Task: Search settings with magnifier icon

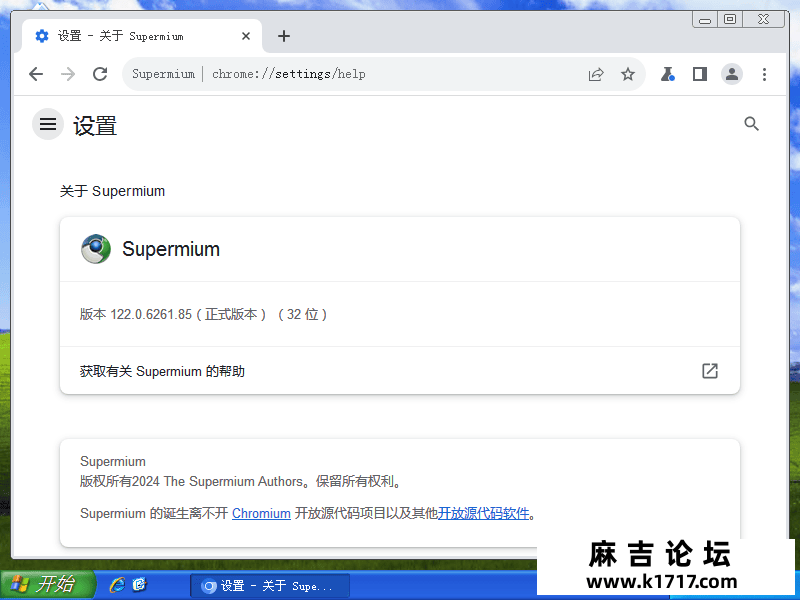Action: (751, 123)
